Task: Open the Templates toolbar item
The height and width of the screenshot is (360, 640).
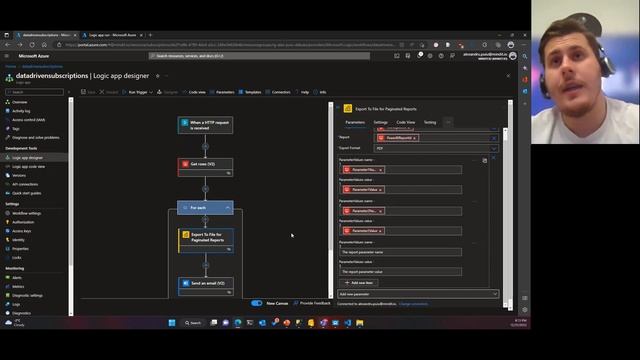Action: click(x=250, y=92)
